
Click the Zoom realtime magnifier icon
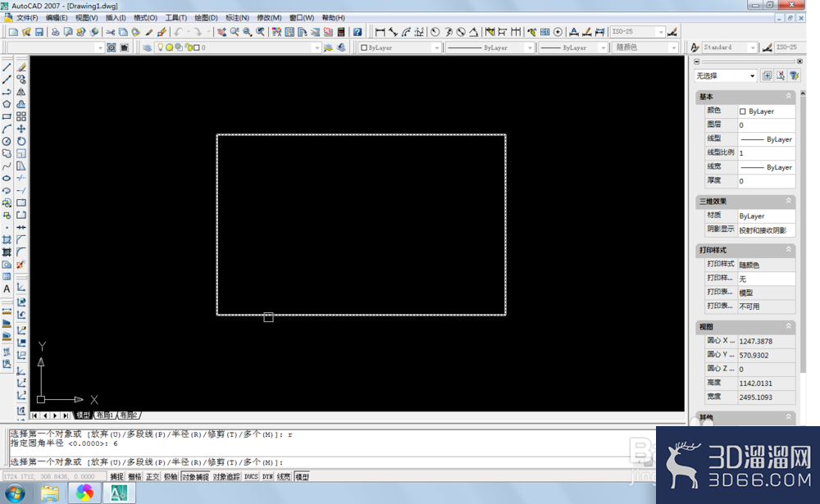coord(235,32)
